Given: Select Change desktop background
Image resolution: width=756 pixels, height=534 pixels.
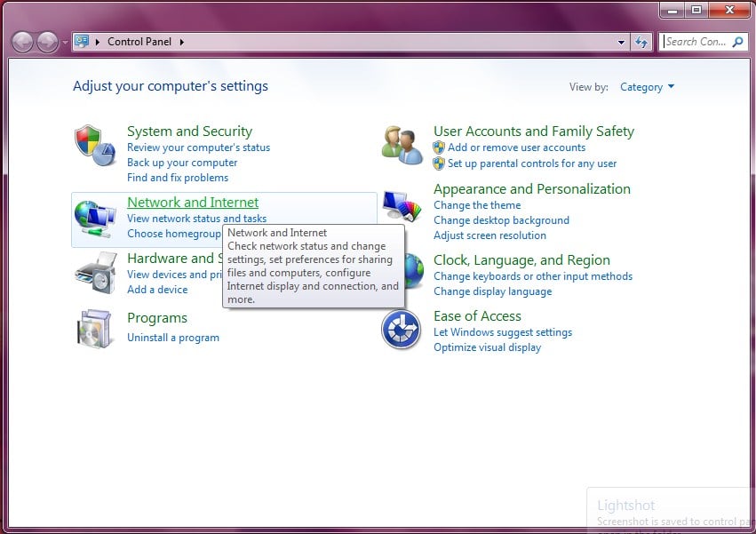Looking at the screenshot, I should [x=501, y=220].
